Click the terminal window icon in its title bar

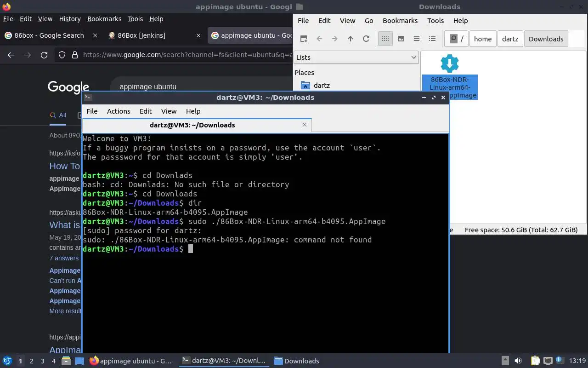click(88, 97)
